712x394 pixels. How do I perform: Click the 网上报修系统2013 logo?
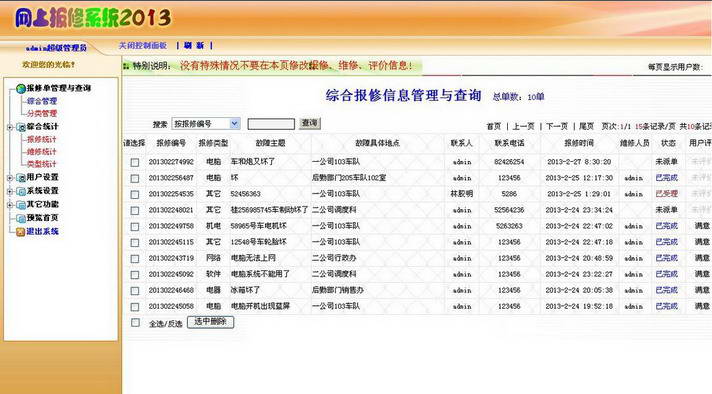(x=93, y=18)
